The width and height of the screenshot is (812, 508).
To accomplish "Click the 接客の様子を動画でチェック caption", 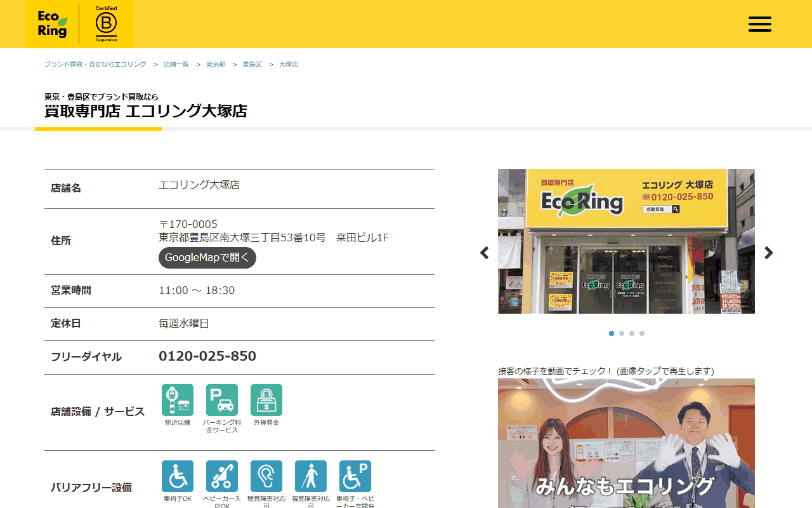I will 606,371.
